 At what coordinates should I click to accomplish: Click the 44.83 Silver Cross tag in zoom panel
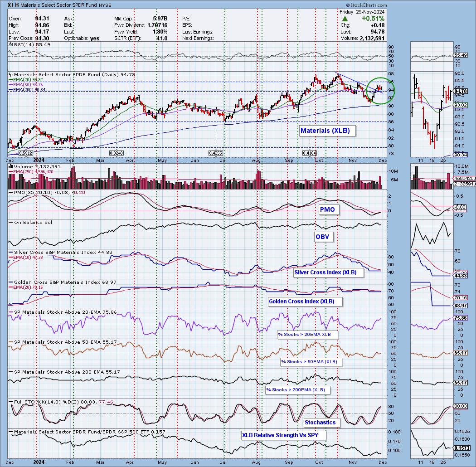(461, 276)
